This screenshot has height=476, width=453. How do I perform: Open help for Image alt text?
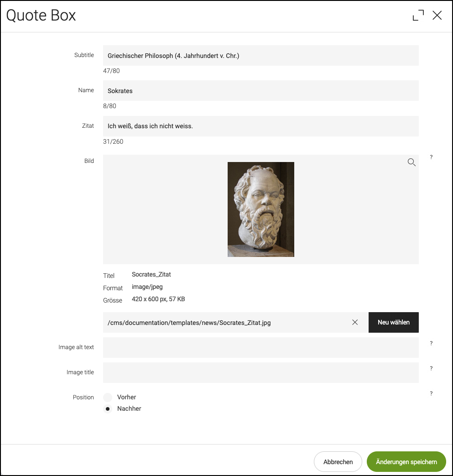pos(431,343)
